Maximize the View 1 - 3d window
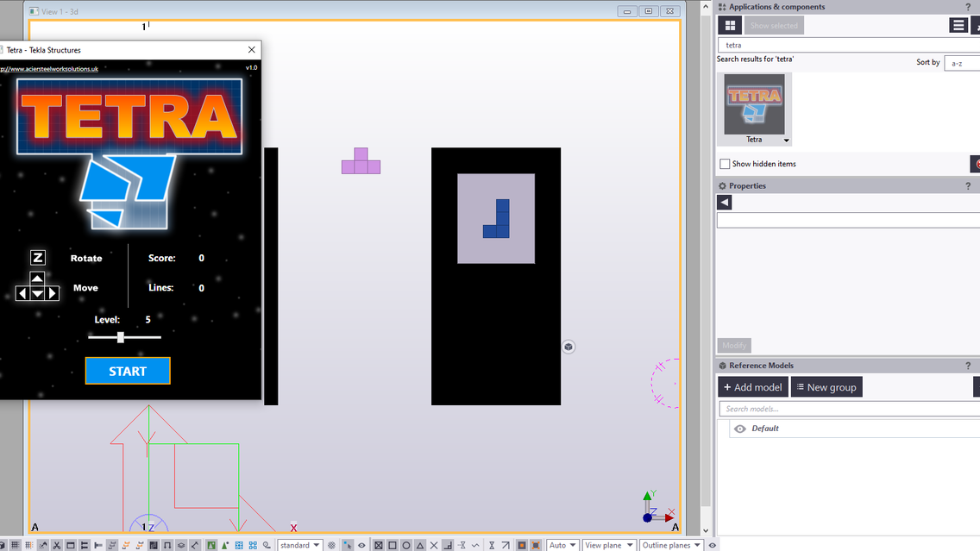980x551 pixels. point(648,11)
